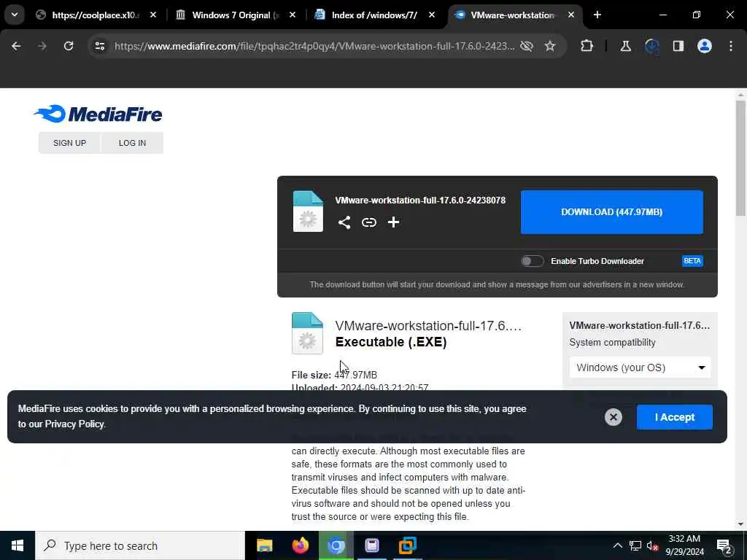The width and height of the screenshot is (747, 560).
Task: Open the notification center icon
Action: click(724, 545)
